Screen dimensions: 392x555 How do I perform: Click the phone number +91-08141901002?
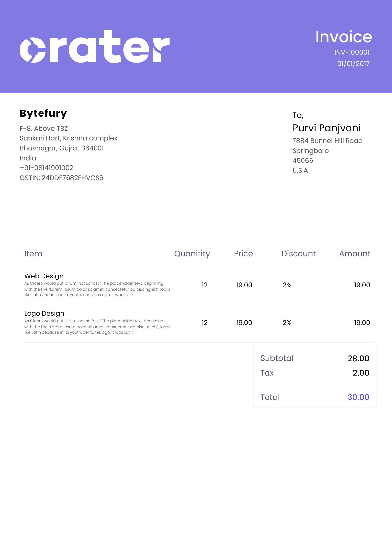coord(46,168)
